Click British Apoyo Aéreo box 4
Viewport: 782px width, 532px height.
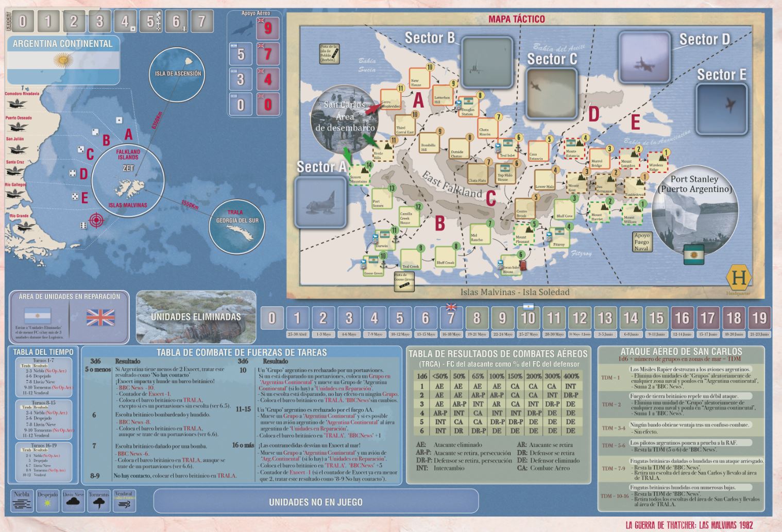tap(268, 79)
